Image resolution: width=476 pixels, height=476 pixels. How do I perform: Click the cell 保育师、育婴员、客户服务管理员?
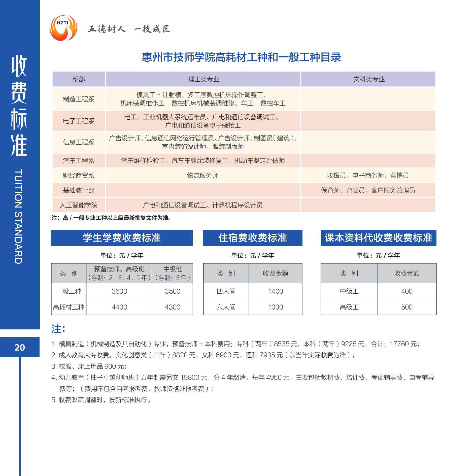point(368,190)
